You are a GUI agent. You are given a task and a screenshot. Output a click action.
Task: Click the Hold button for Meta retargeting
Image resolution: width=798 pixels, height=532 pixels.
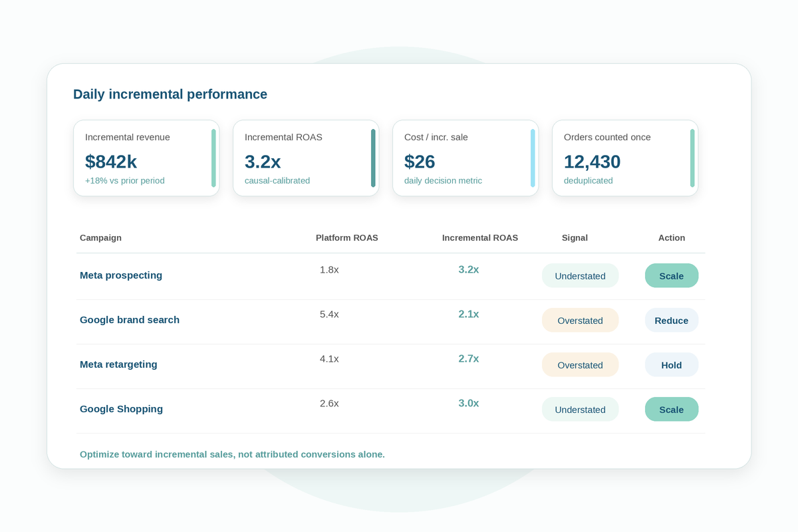pos(672,364)
